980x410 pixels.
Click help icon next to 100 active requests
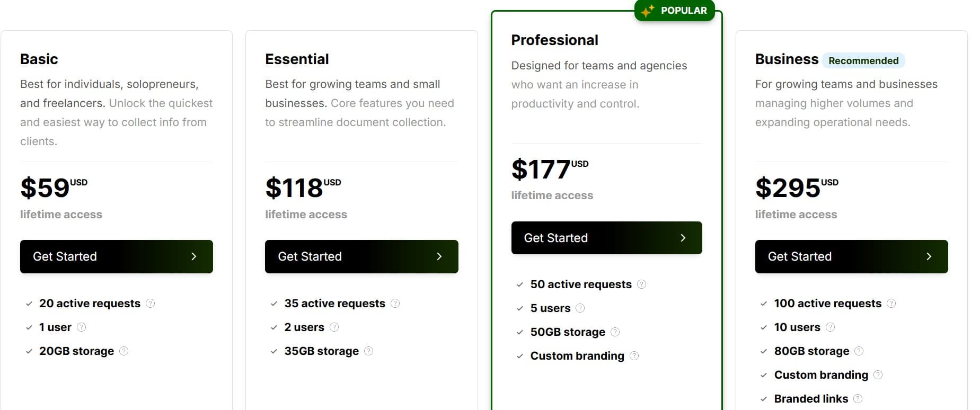coord(891,304)
